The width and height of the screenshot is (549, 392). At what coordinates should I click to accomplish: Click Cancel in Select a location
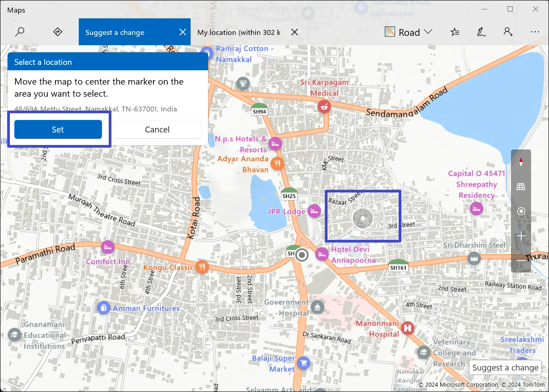coord(157,129)
